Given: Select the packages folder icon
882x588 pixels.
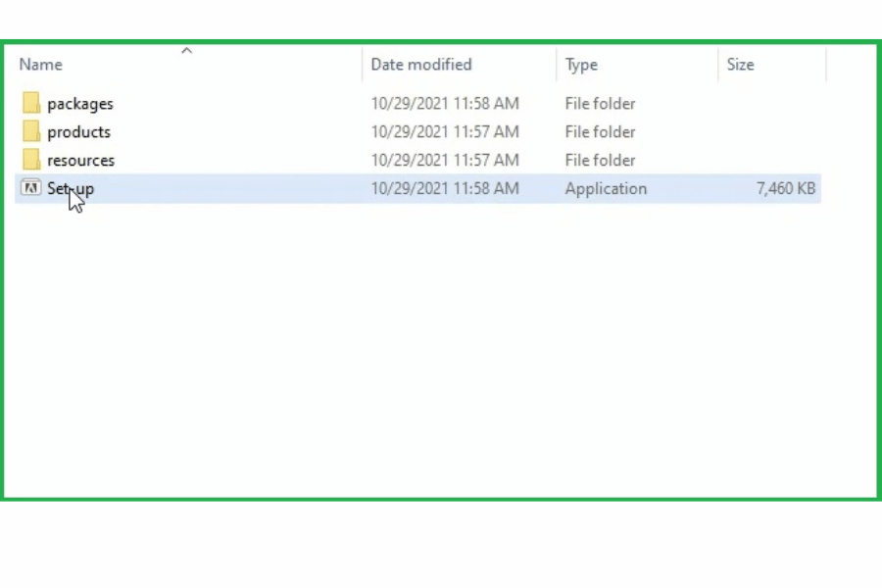Looking at the screenshot, I should tap(30, 103).
